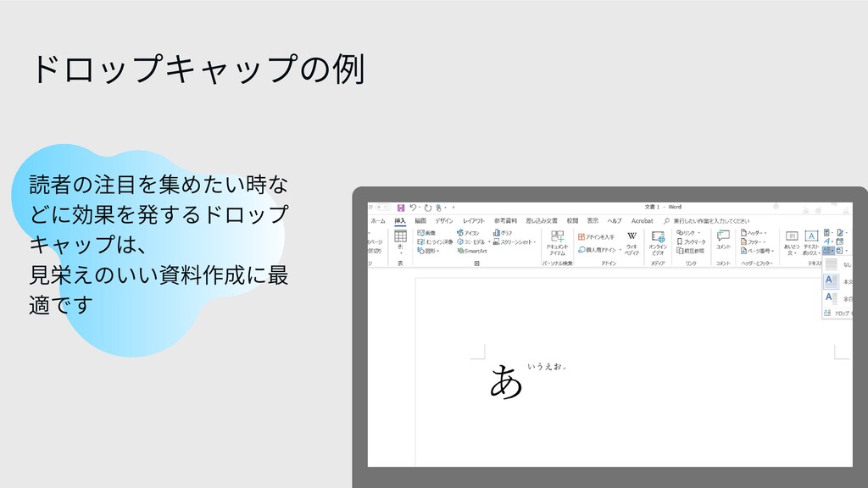Open the テキストボックス dropdown
Screen dimensions: 868x488
(811, 243)
